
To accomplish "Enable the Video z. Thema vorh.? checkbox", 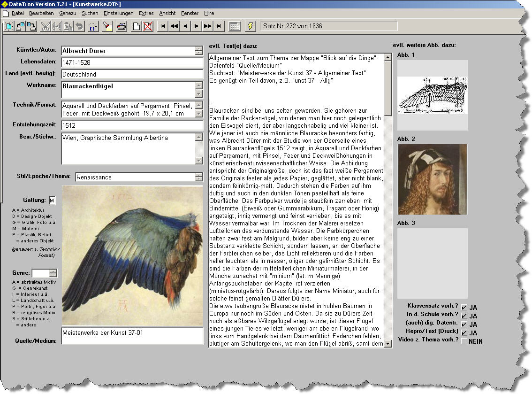I will [464, 341].
